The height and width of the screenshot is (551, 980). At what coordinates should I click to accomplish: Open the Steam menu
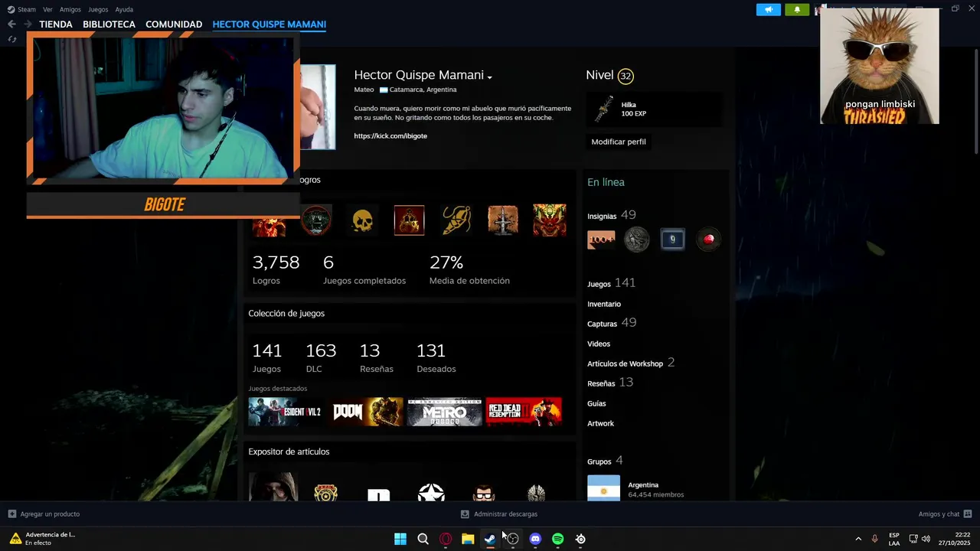27,9
